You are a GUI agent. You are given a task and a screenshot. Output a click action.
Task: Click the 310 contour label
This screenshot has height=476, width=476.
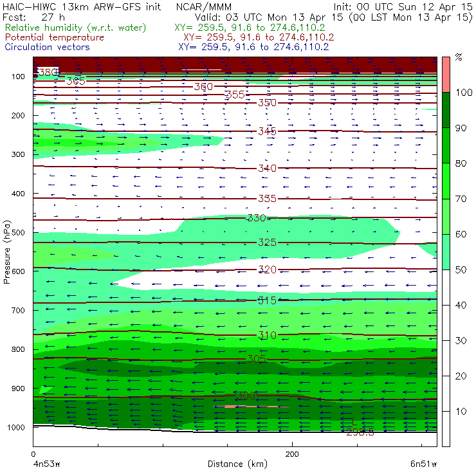coord(268,335)
